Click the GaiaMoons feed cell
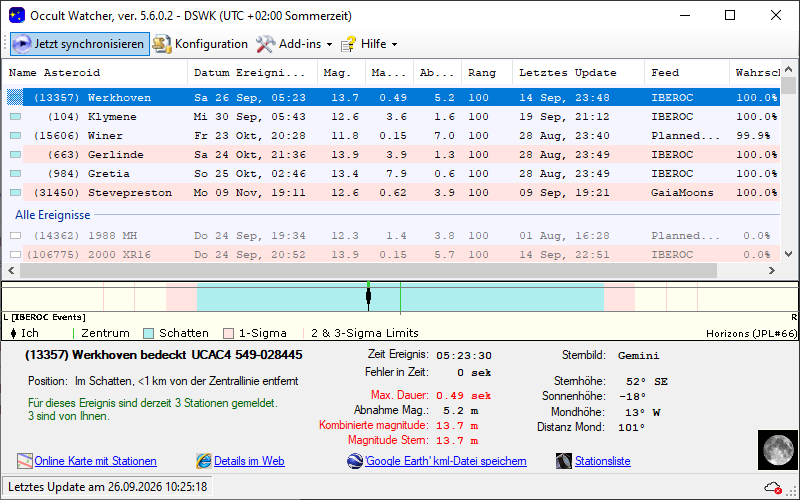Image resolution: width=800 pixels, height=500 pixels. 682,193
